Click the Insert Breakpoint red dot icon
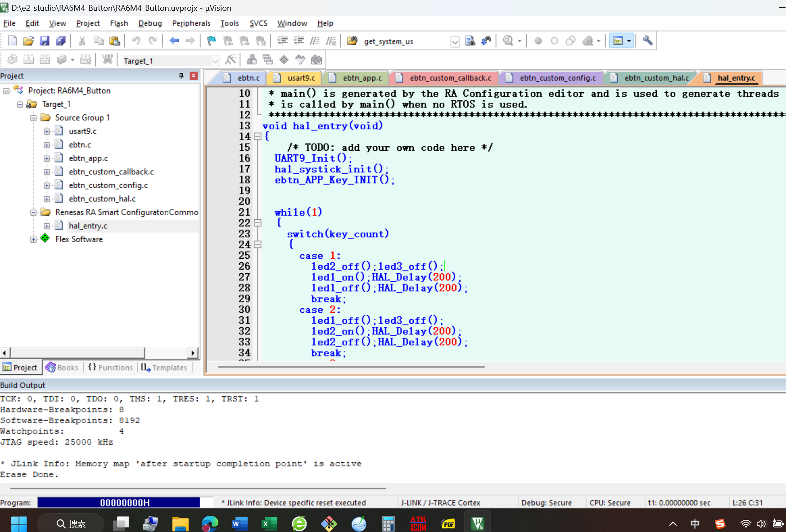 [538, 41]
